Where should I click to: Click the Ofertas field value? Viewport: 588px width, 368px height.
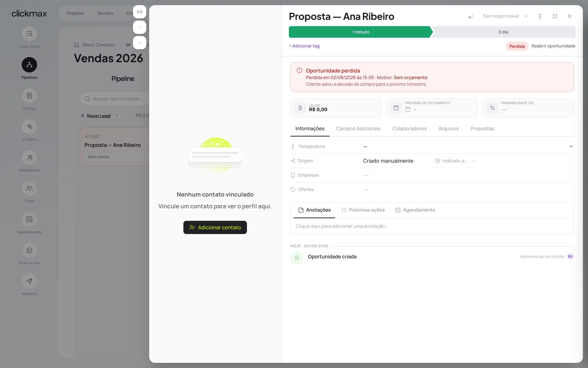[x=365, y=190]
